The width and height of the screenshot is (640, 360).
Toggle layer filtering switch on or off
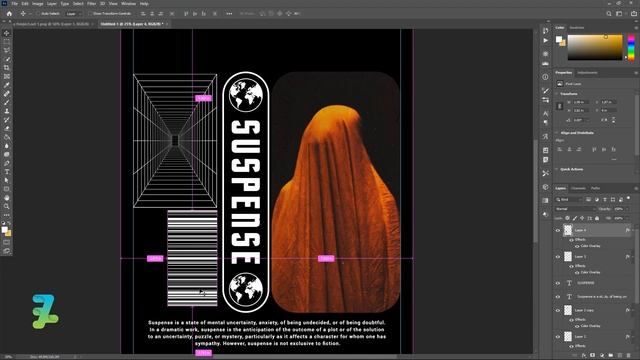(629, 198)
